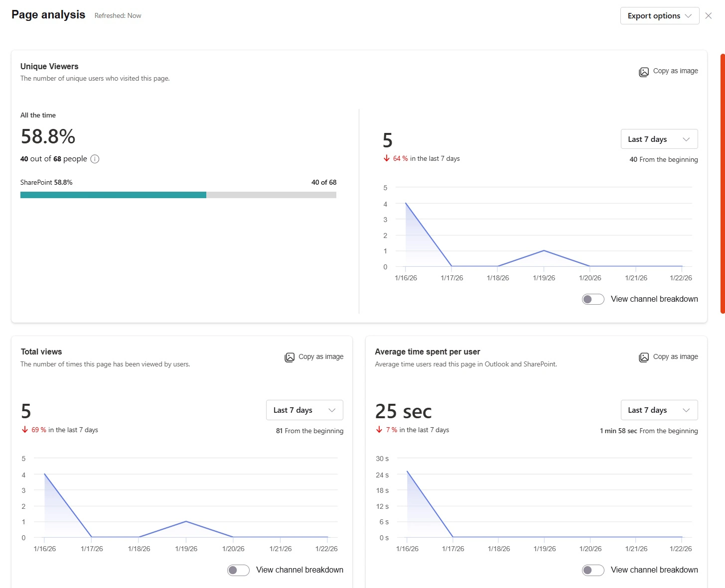The height and width of the screenshot is (588, 725).
Task: Click Copy as image label in Total views
Action: (x=321, y=356)
